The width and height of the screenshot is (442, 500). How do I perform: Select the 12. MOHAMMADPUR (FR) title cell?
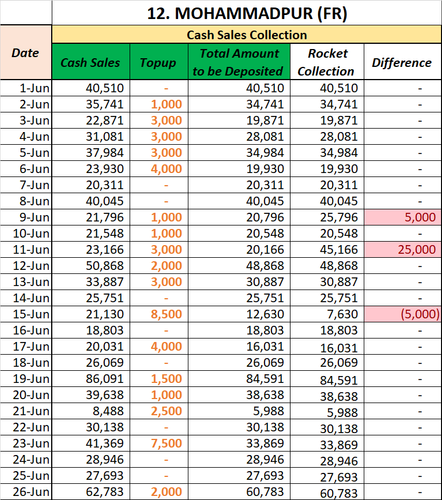point(247,13)
